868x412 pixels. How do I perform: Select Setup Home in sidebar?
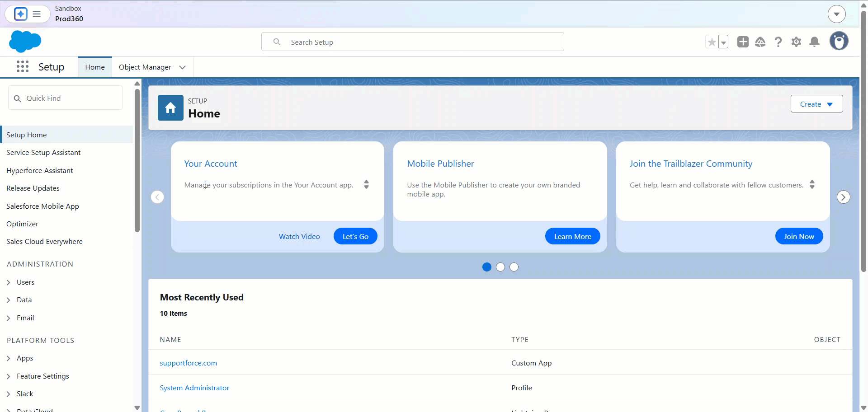coord(67,135)
